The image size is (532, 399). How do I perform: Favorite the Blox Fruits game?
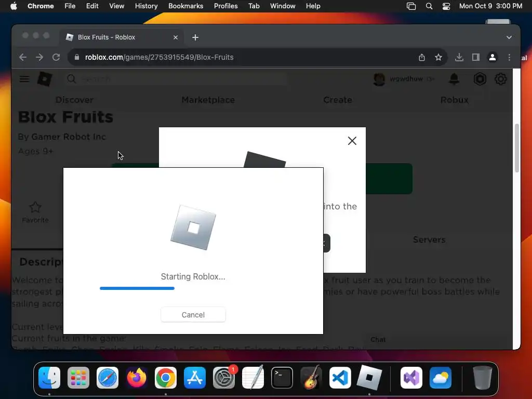(35, 212)
